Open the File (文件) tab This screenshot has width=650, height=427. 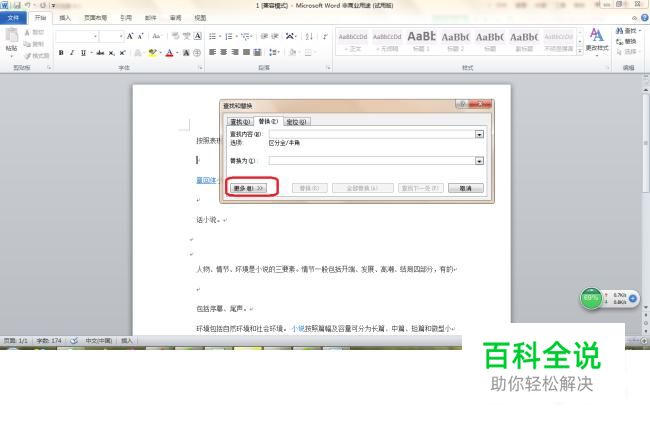(13, 18)
